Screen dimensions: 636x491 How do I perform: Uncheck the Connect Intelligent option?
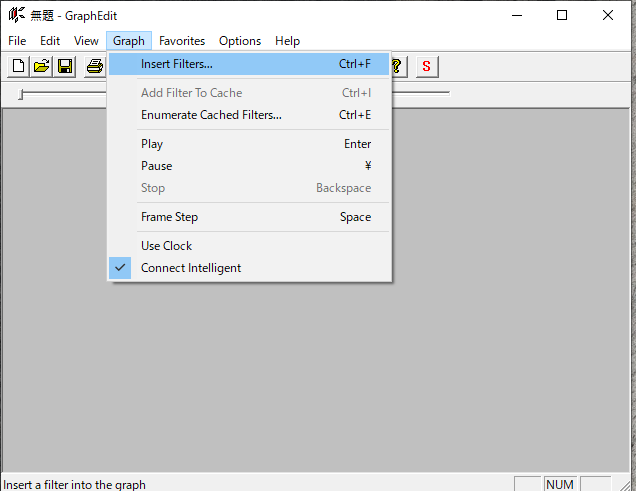click(249, 268)
